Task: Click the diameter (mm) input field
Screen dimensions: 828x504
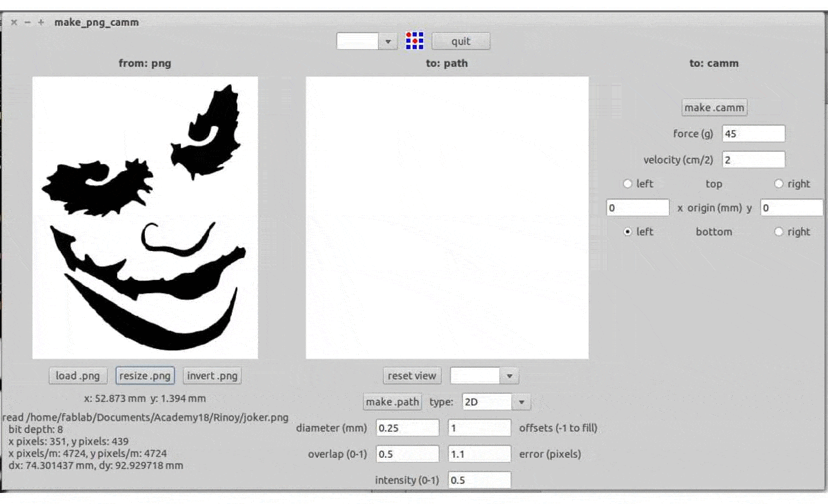Action: point(408,427)
